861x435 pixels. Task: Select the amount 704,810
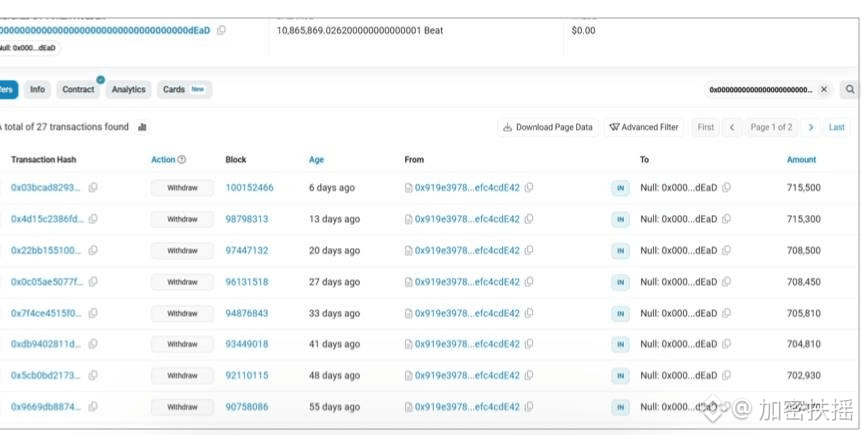tap(804, 344)
